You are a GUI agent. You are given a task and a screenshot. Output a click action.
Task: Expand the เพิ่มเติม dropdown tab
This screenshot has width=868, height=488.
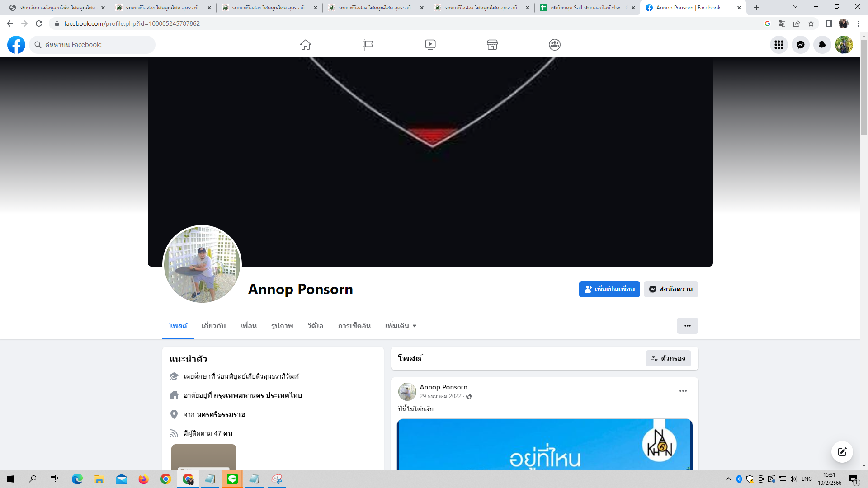coord(401,326)
